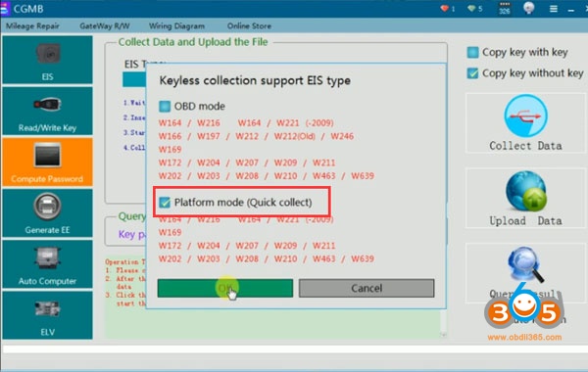Toggle Platform mode (Quick collect) checkbox

(165, 203)
